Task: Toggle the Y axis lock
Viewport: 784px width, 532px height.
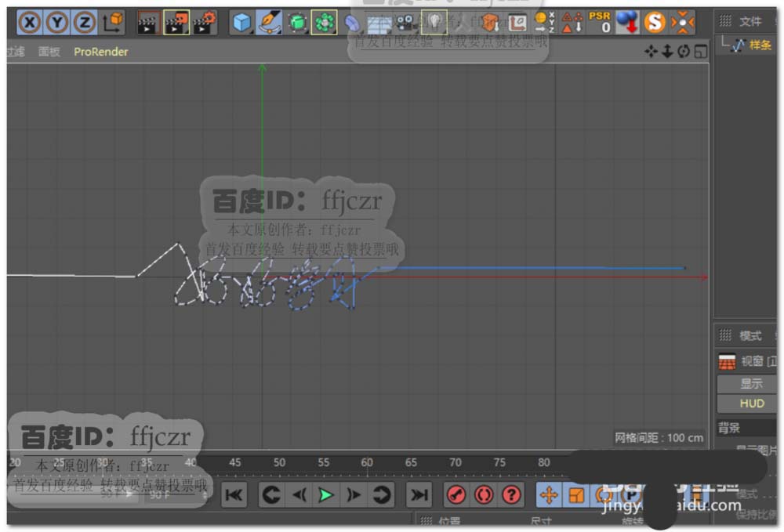Action: (x=57, y=23)
